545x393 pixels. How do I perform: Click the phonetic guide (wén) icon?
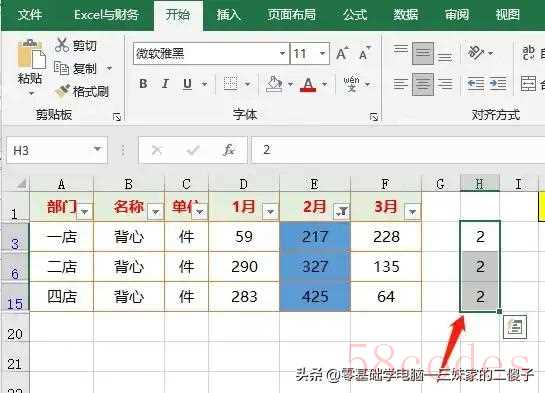[351, 84]
